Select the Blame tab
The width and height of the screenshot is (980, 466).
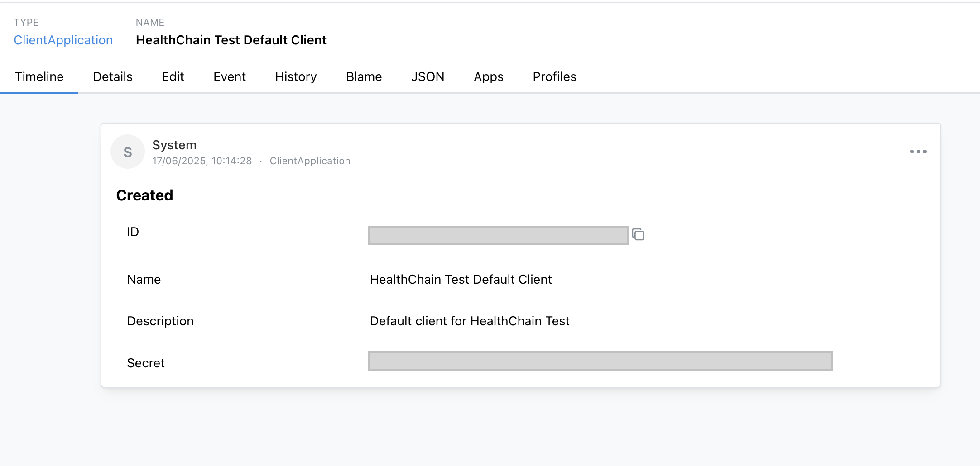364,77
